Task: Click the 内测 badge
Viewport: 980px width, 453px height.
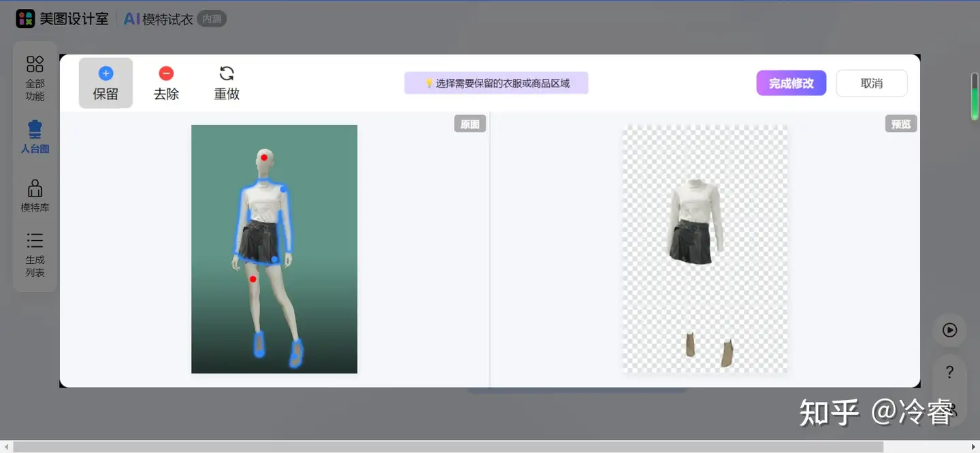Action: [x=212, y=19]
